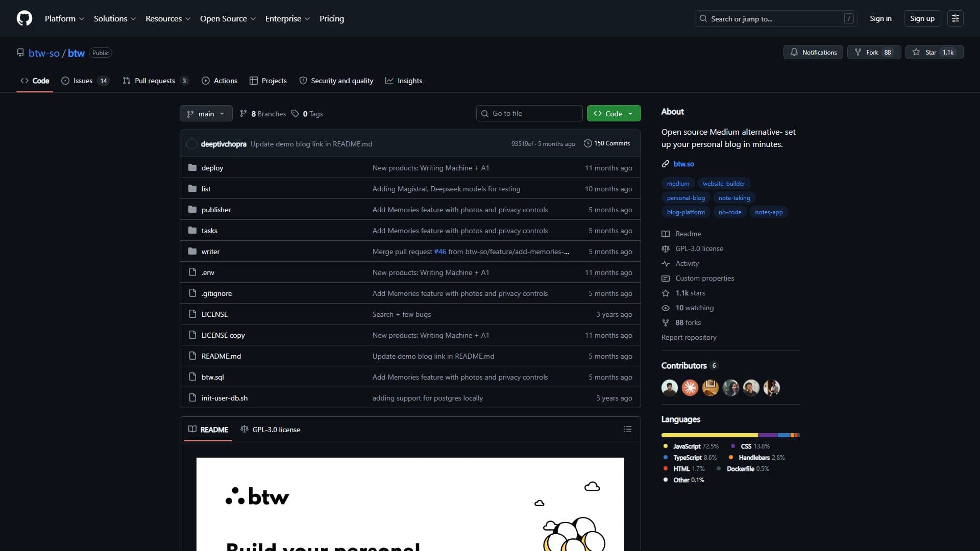Focus the Go to file field
Viewport: 980px width, 551px height.
pos(529,113)
